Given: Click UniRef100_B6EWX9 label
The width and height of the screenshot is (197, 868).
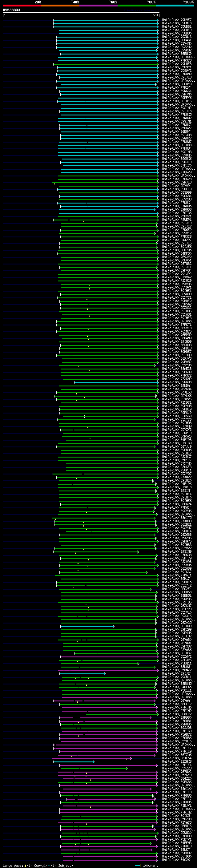Looking at the screenshot, I should (x=177, y=54).
